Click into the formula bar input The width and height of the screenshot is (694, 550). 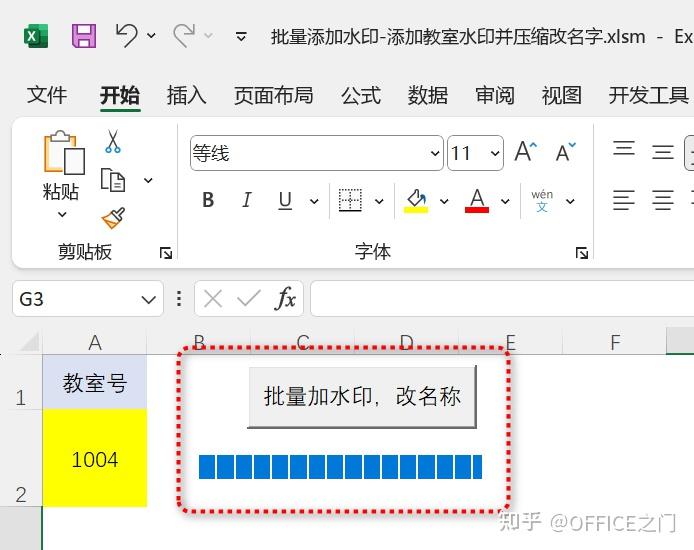(x=502, y=299)
